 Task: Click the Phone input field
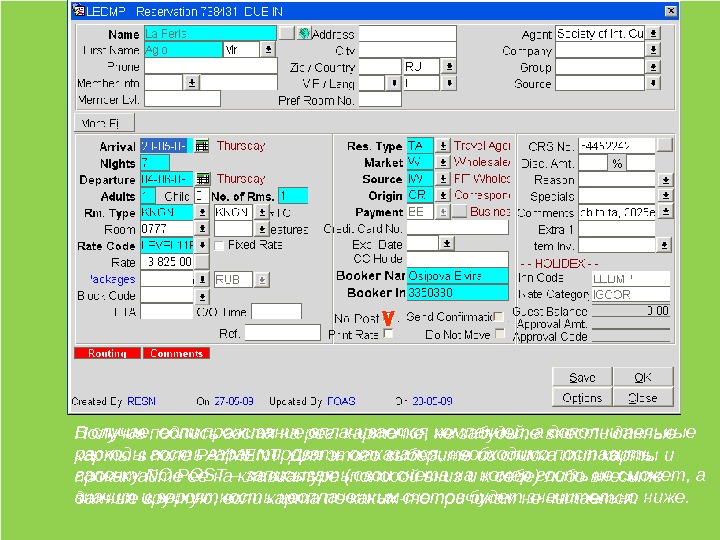click(x=211, y=67)
